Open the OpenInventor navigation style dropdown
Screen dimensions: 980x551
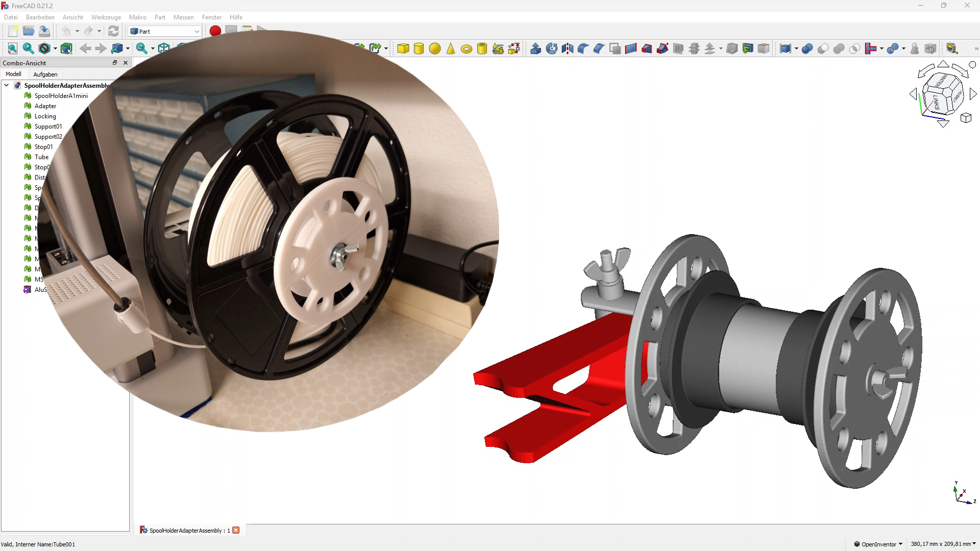click(x=878, y=544)
